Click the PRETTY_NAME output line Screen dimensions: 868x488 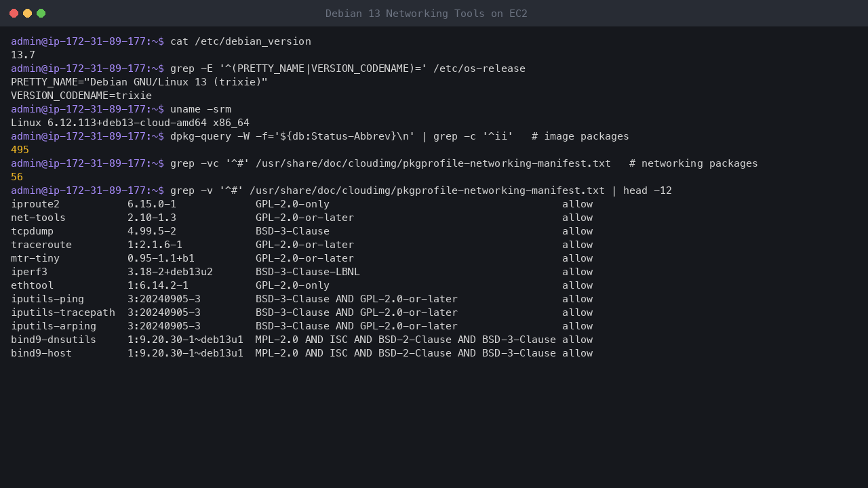click(x=139, y=82)
